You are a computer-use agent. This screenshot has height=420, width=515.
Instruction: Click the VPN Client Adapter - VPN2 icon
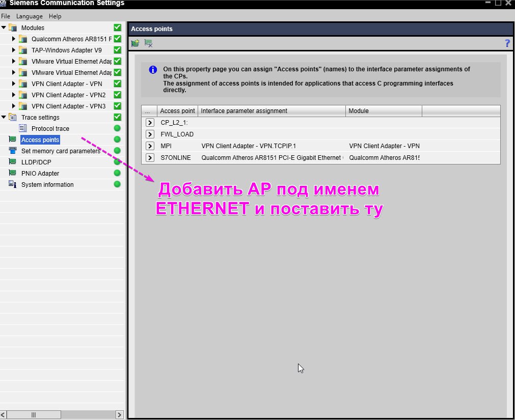coord(23,95)
